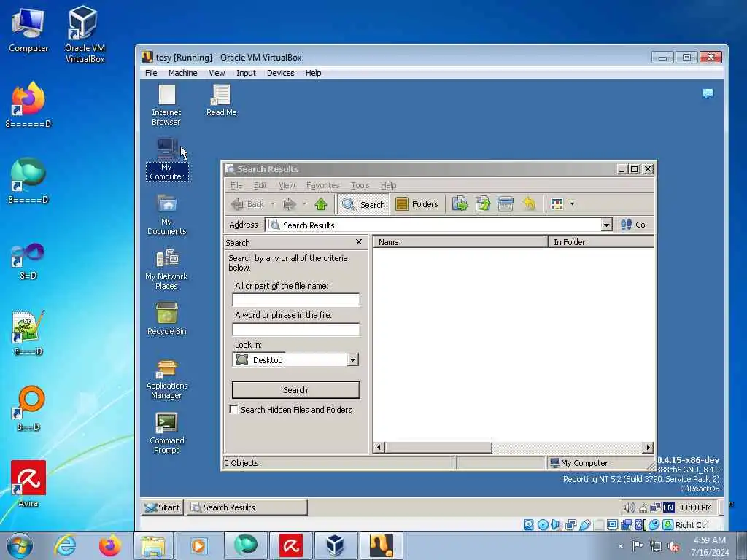Close the Search side pane

pyautogui.click(x=359, y=242)
